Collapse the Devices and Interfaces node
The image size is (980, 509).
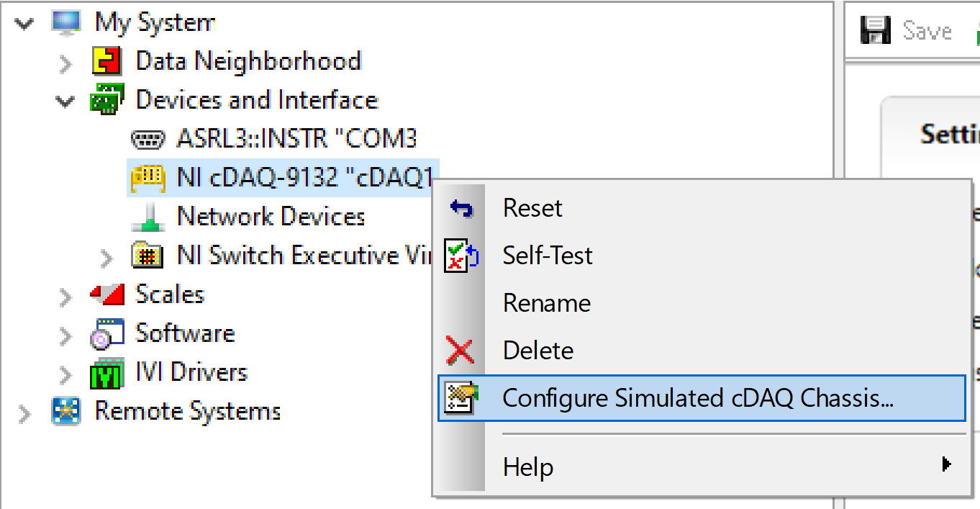coord(65,102)
